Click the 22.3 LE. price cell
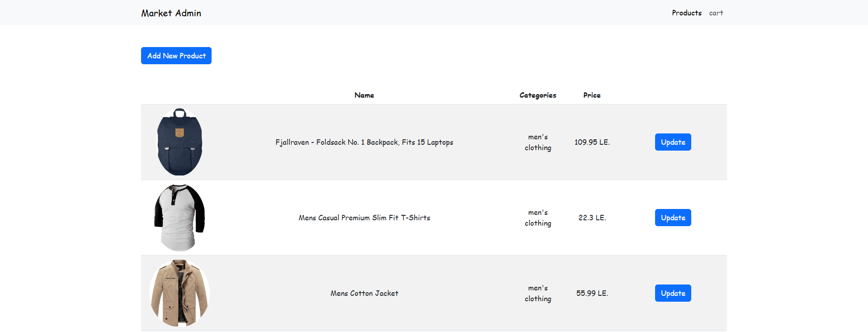Viewport: 868px width, 332px height. 592,218
